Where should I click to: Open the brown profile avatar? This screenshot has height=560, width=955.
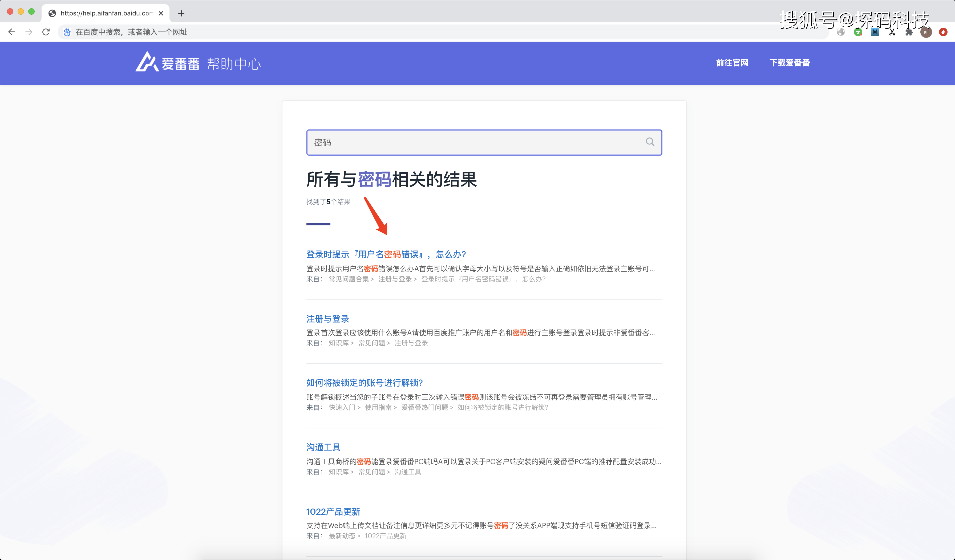click(x=926, y=32)
